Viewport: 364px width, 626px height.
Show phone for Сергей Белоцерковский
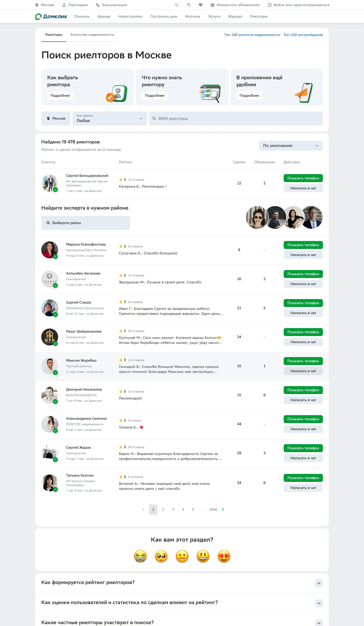click(303, 178)
